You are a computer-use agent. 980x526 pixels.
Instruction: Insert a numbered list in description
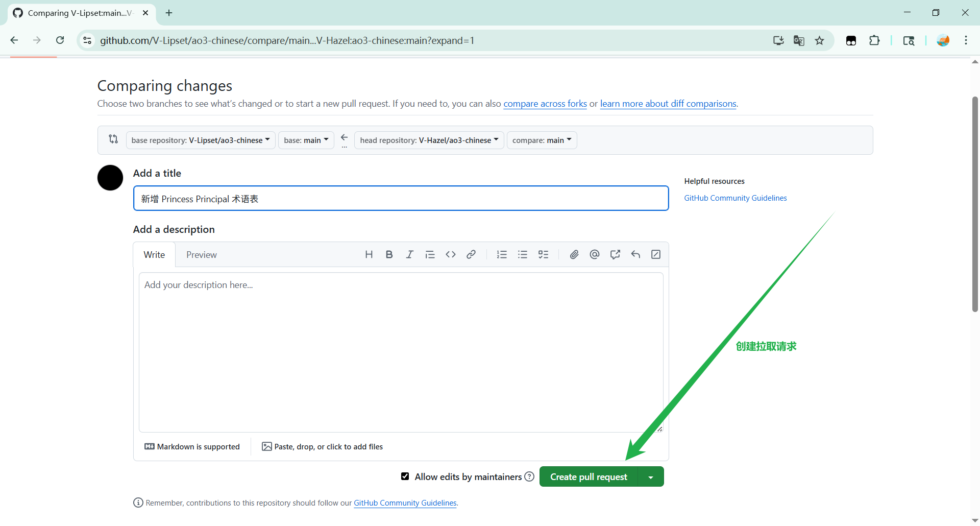pyautogui.click(x=502, y=254)
